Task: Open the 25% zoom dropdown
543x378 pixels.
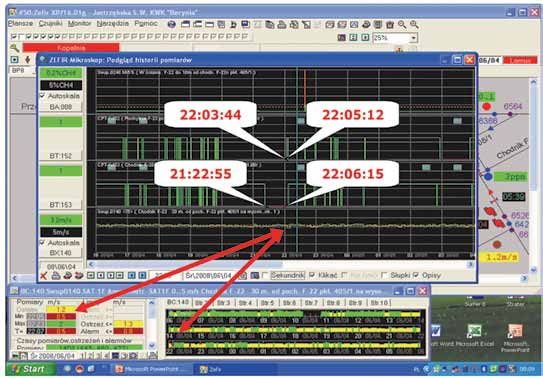Action: pos(413,38)
